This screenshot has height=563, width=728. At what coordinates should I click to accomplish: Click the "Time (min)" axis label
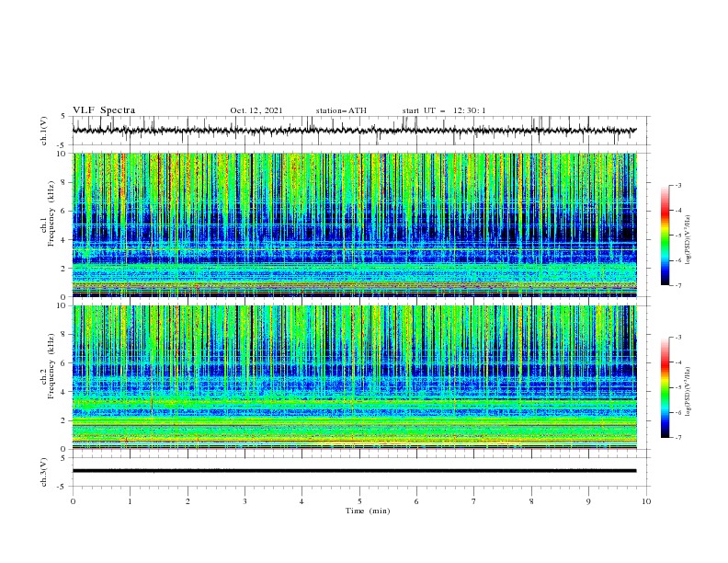click(368, 511)
